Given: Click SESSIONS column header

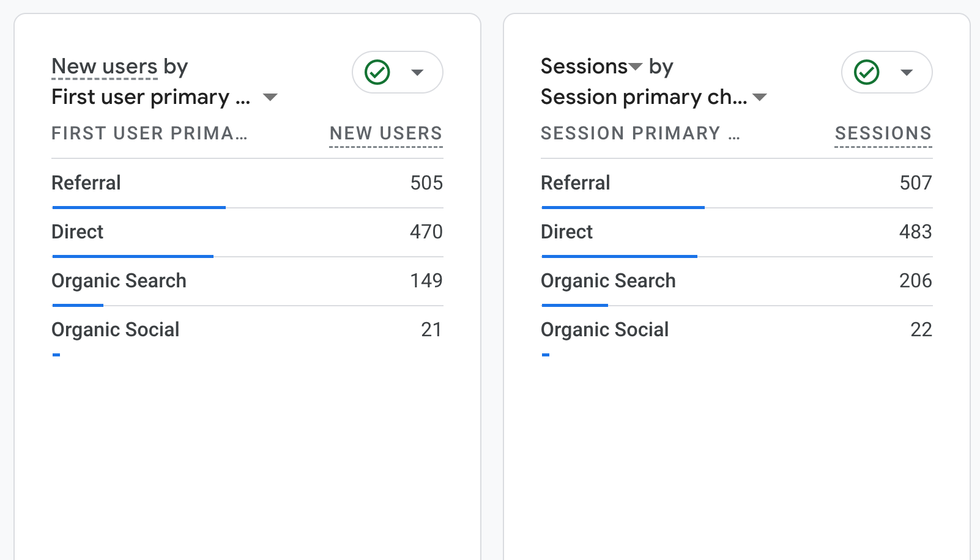Looking at the screenshot, I should click(x=883, y=133).
